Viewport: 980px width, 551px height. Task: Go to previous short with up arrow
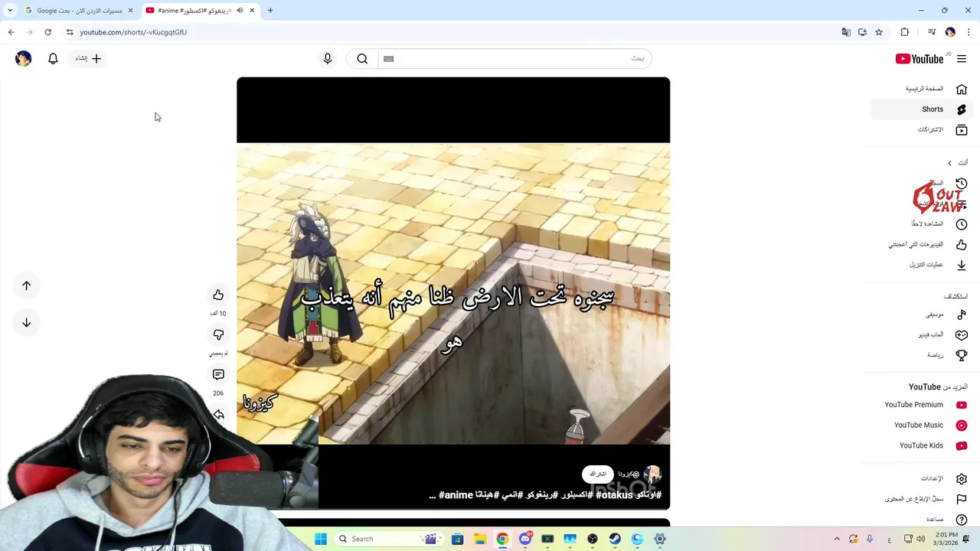[x=26, y=285]
